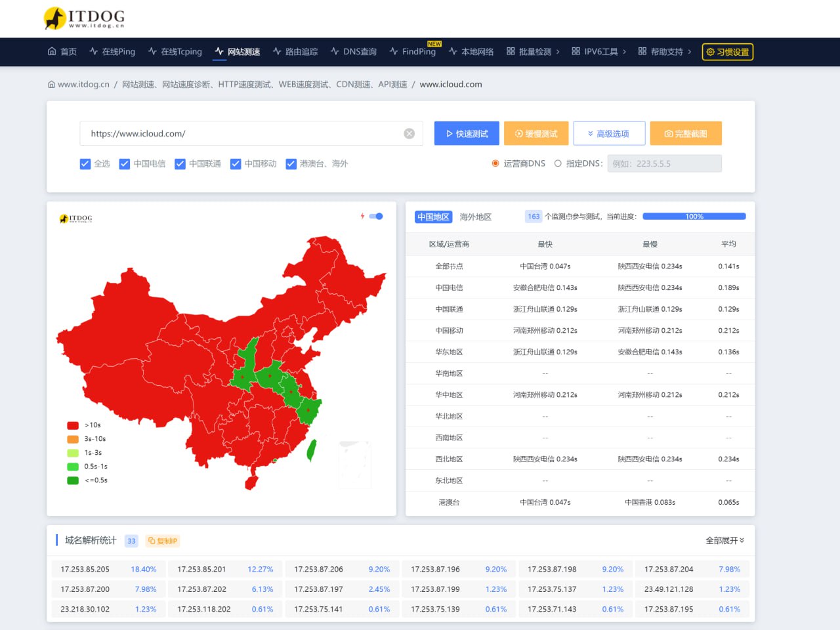Click the 33 resolved IP count badge
Image resolution: width=840 pixels, height=630 pixels.
(x=131, y=541)
